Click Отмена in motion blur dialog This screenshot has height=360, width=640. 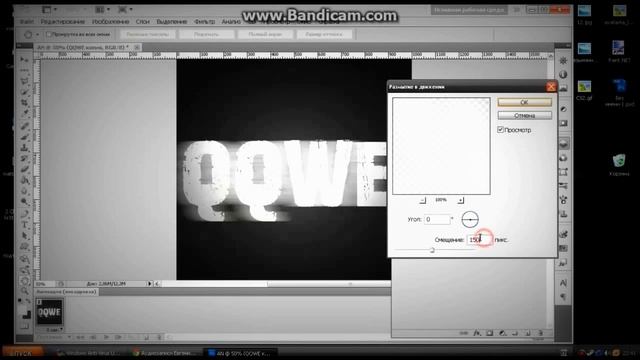point(524,116)
